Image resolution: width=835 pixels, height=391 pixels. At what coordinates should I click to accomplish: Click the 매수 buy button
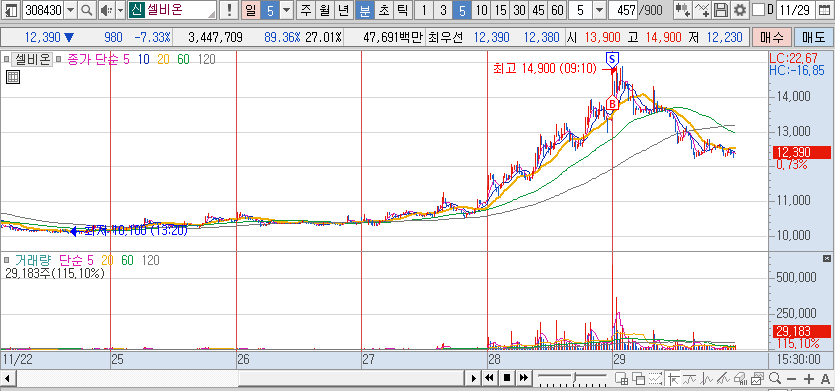pos(771,37)
